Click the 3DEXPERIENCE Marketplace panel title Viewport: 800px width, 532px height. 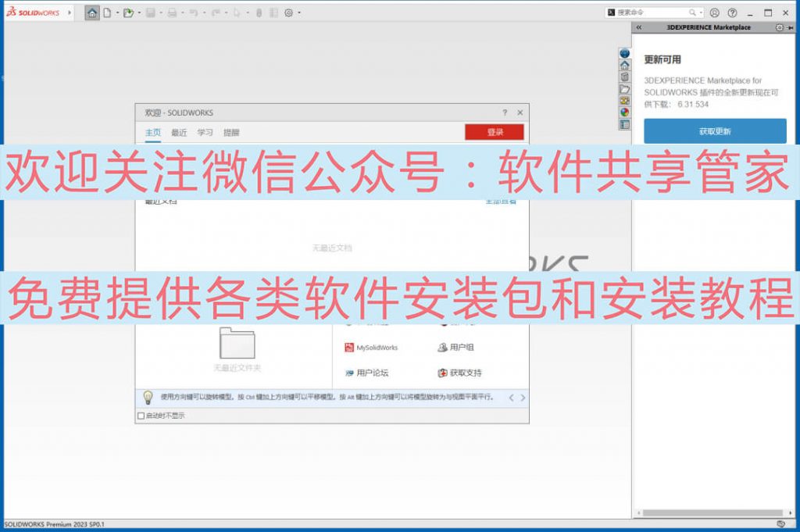[x=709, y=27]
